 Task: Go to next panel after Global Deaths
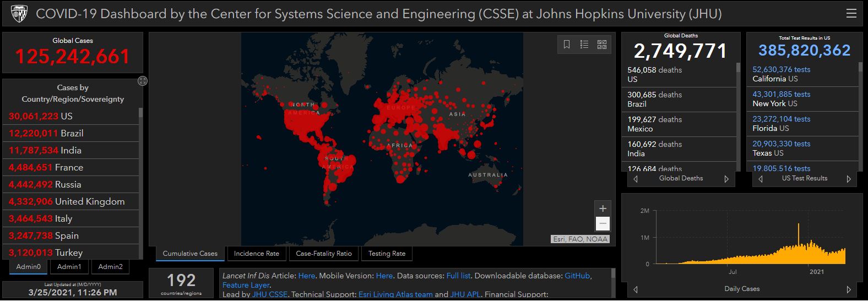point(726,179)
